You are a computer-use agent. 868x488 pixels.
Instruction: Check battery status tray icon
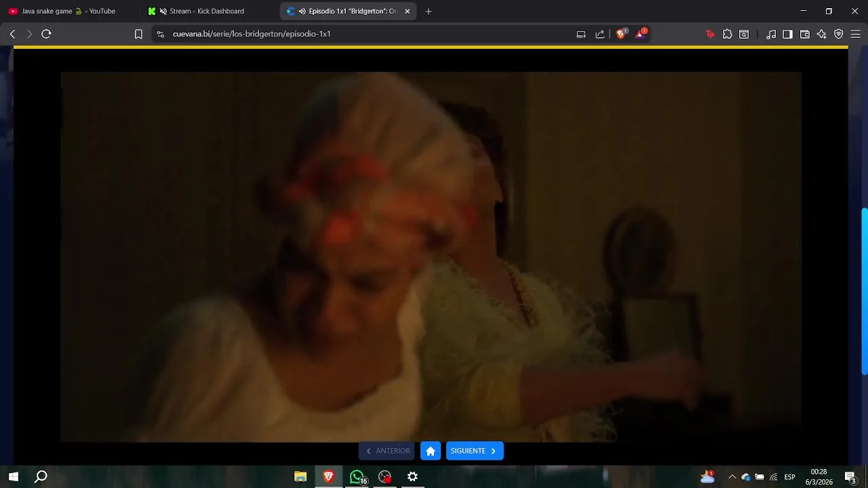coord(759,477)
